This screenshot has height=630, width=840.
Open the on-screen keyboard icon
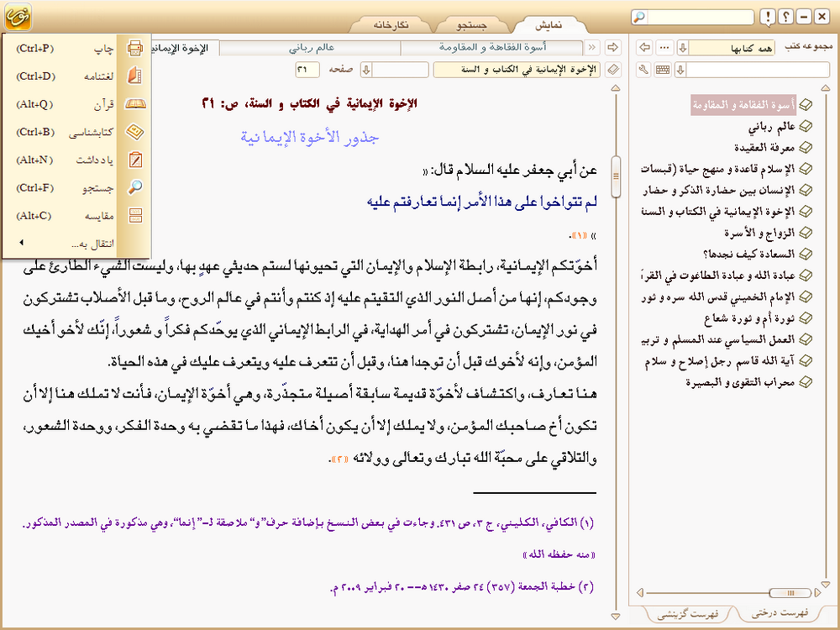tap(663, 70)
